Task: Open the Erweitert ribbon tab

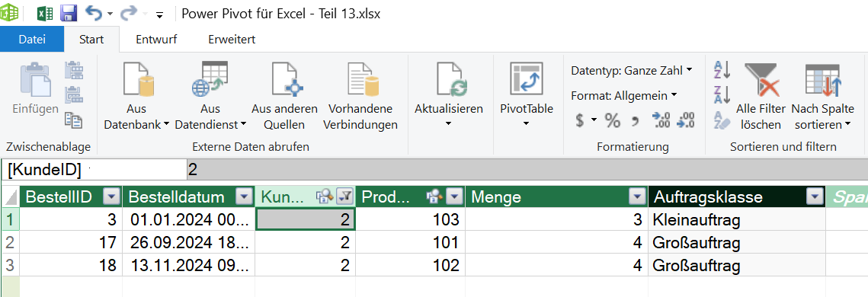Action: click(x=232, y=40)
